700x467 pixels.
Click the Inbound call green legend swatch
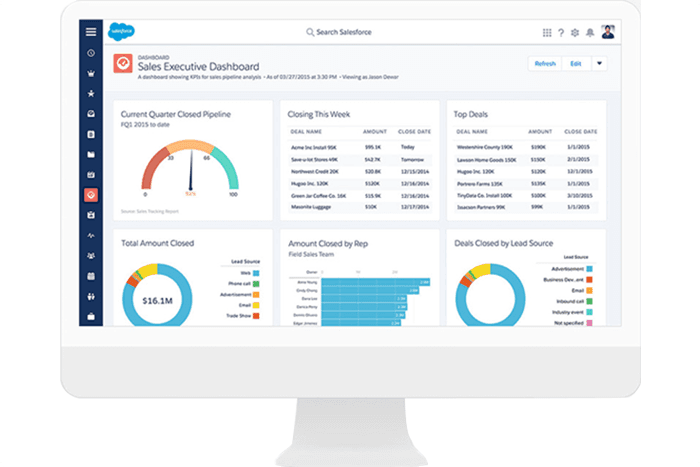coord(589,301)
